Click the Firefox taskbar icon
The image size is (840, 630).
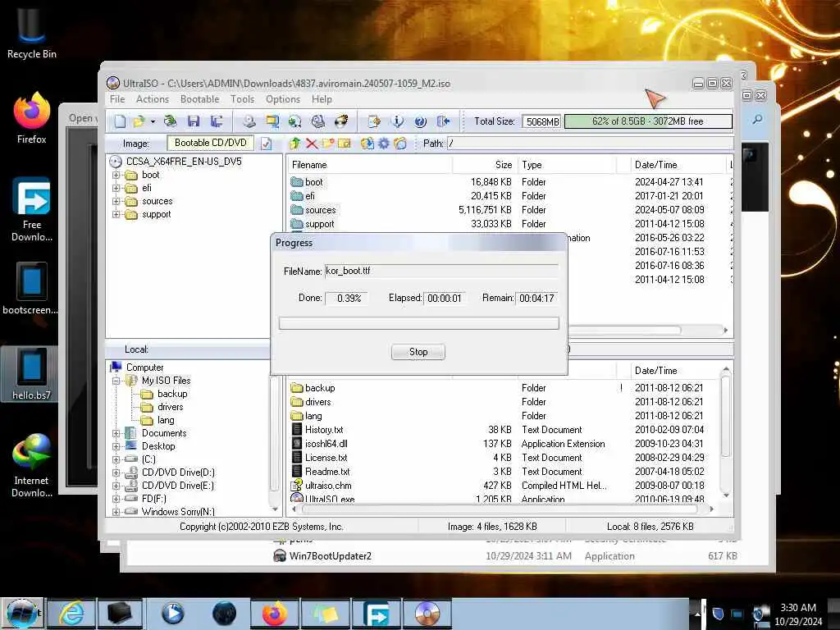coord(275,614)
